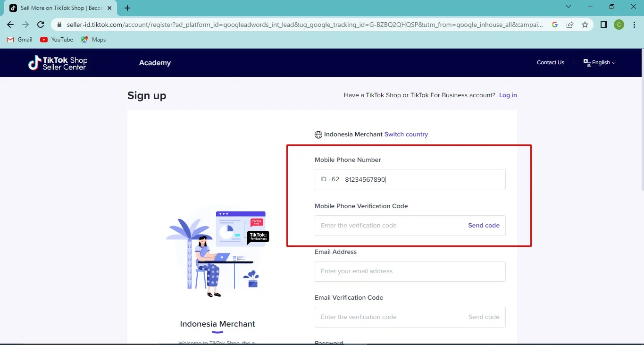Click the "Mobile Phone Number" label
644x345 pixels.
[x=348, y=160]
